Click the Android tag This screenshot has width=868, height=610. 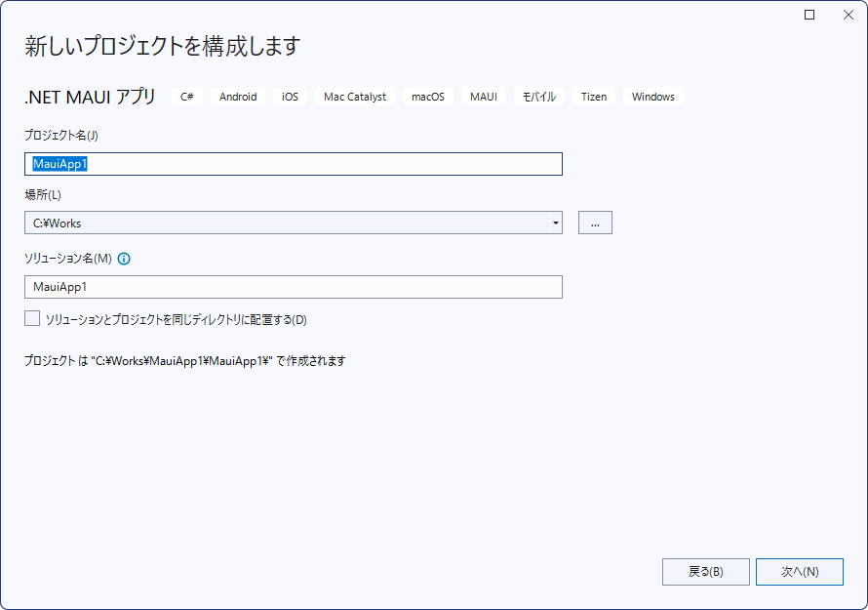tap(238, 97)
